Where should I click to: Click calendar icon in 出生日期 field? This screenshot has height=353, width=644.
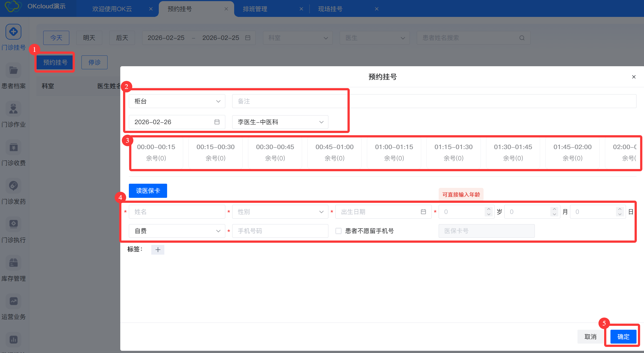pos(423,212)
